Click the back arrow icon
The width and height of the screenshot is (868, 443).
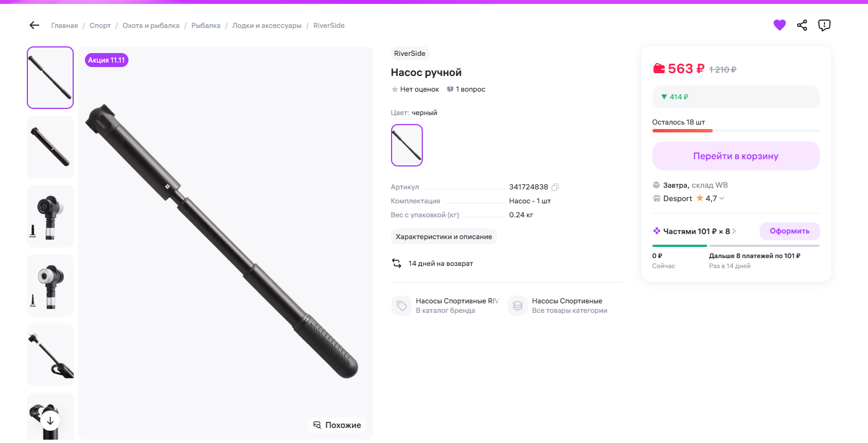point(35,25)
